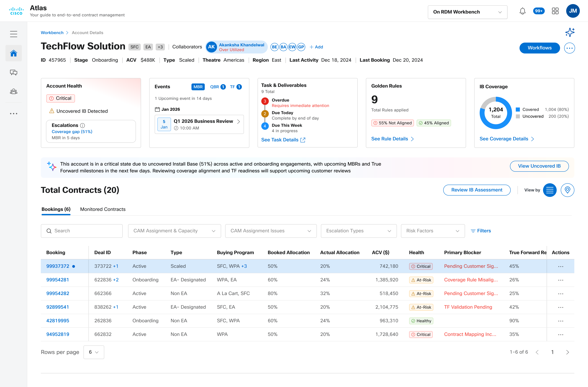The height and width of the screenshot is (387, 588).
Task: Open actions menu for booking 94952819
Action: tap(561, 334)
